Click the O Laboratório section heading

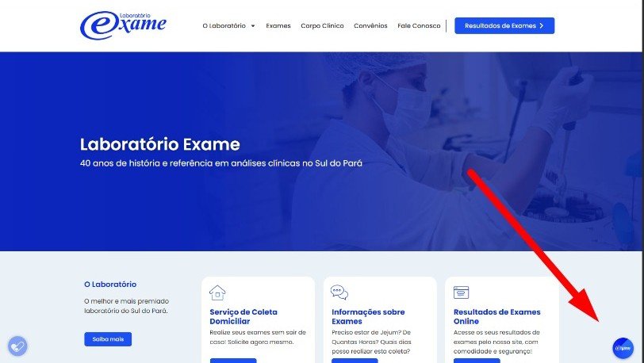(110, 285)
